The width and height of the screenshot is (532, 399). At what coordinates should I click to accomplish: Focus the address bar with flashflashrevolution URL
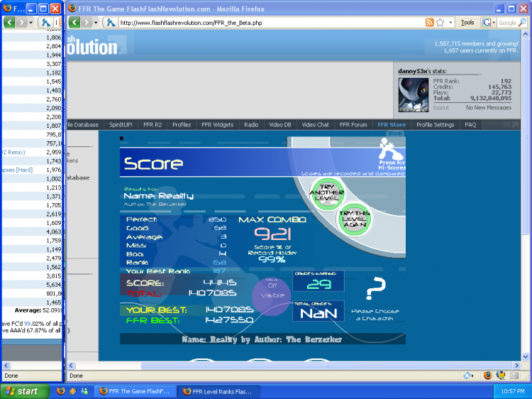point(272,23)
